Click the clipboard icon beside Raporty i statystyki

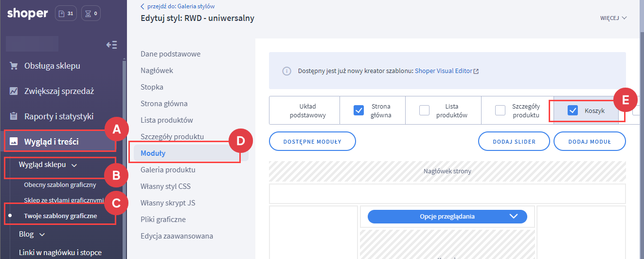[x=14, y=116]
